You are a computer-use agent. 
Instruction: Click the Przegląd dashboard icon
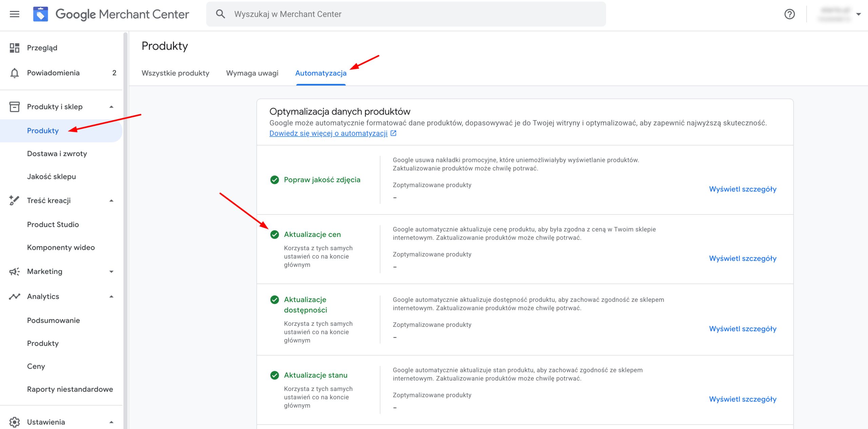[15, 48]
